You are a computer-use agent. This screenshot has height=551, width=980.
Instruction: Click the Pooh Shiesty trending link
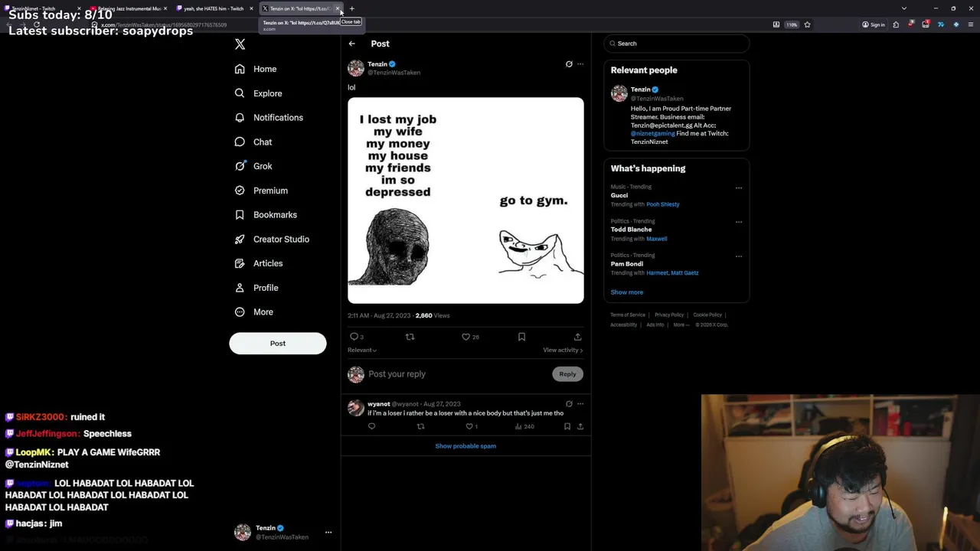click(x=663, y=204)
